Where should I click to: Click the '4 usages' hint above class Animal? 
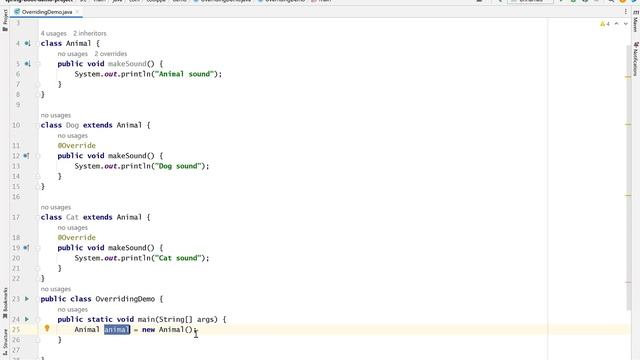tap(53, 33)
